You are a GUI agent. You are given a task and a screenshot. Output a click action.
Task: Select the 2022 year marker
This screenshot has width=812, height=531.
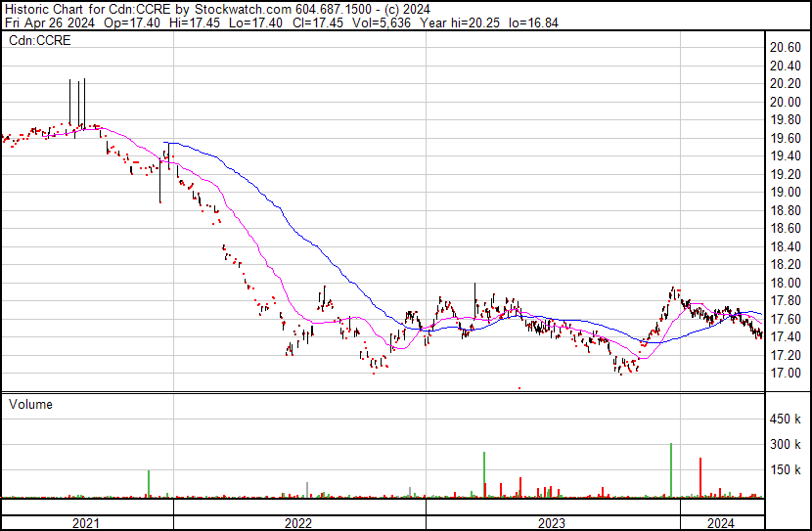[x=298, y=522]
